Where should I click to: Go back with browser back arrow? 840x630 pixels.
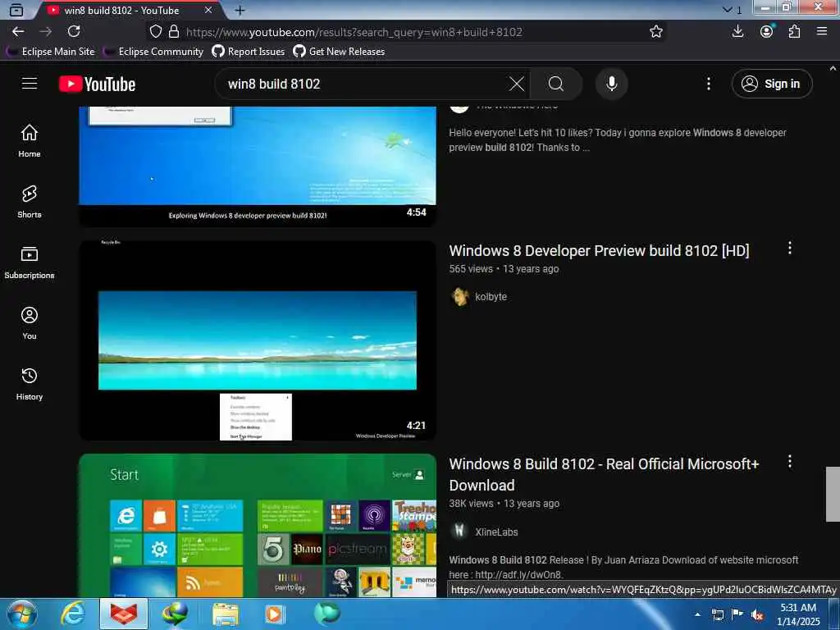18,32
